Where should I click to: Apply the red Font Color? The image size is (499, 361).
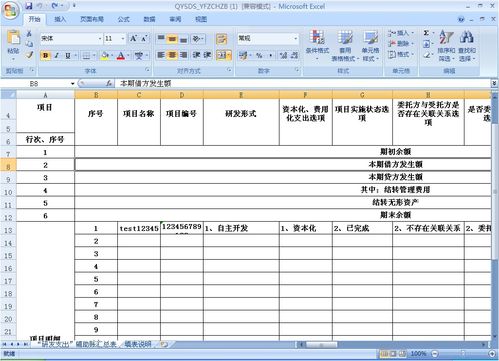[121, 56]
